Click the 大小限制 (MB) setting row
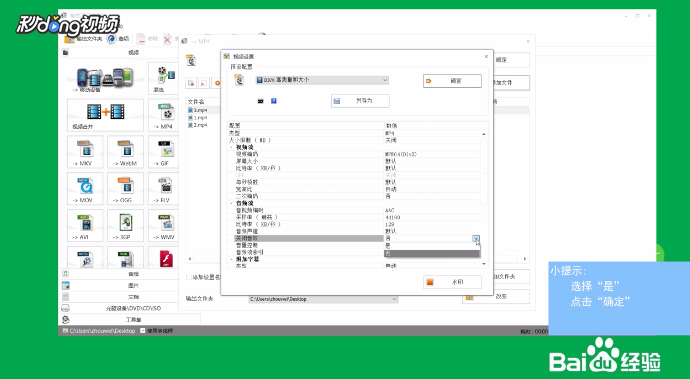This screenshot has width=690, height=379. click(x=354, y=140)
